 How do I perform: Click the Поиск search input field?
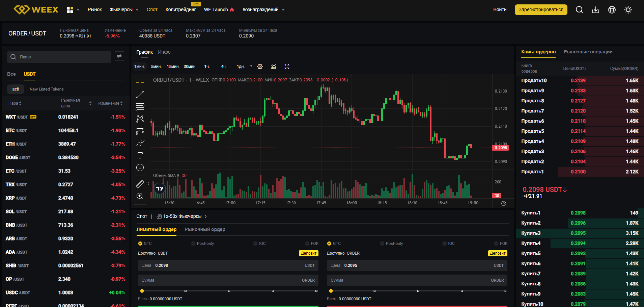click(59, 57)
